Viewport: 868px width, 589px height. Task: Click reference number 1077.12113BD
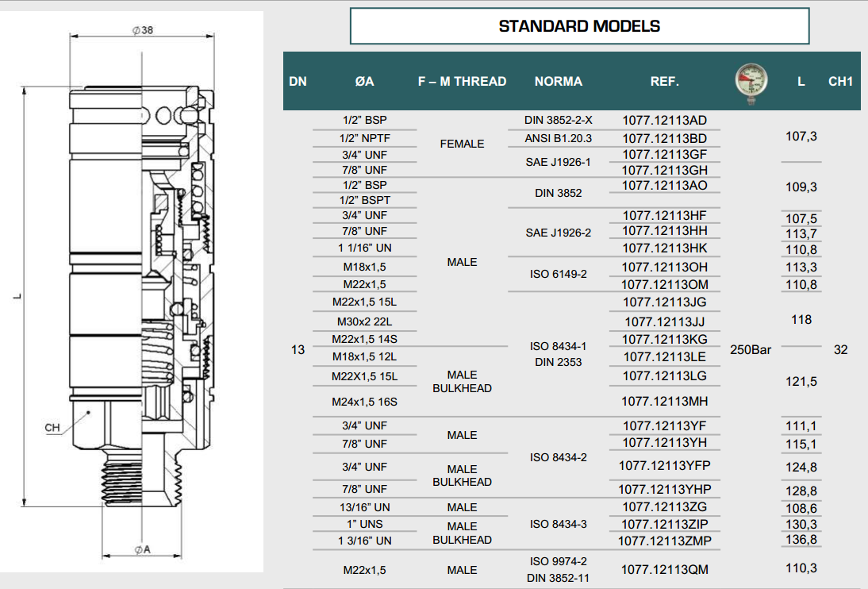[x=664, y=138]
